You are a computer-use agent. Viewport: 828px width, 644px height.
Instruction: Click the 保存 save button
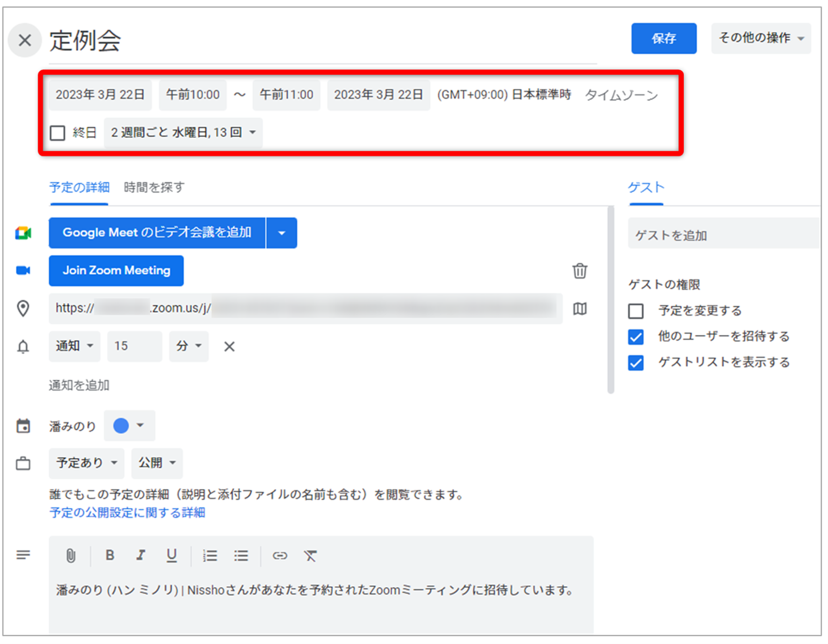click(663, 38)
